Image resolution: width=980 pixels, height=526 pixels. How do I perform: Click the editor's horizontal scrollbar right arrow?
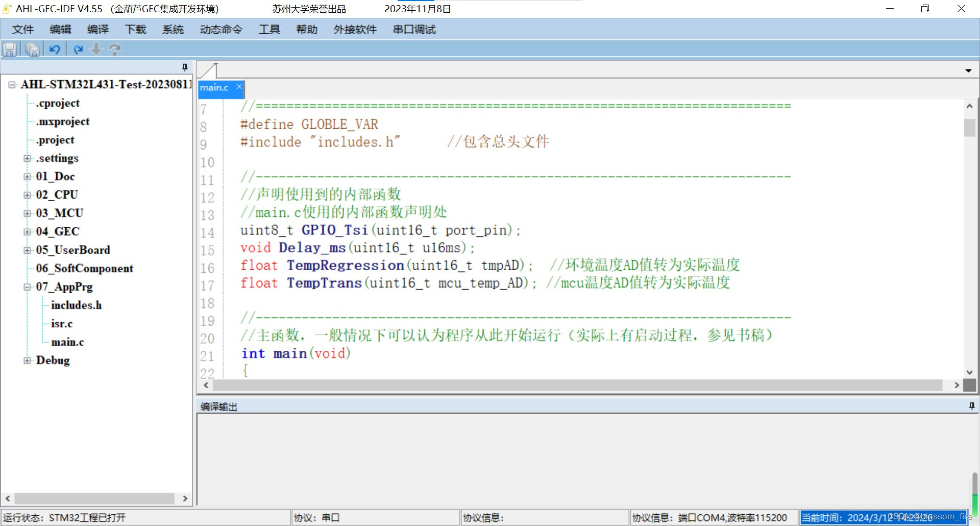958,385
